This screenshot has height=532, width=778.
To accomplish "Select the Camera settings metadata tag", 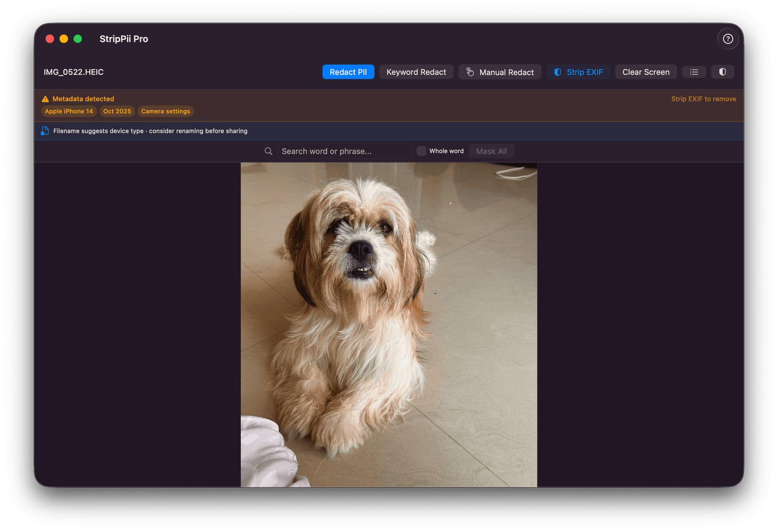I will click(165, 111).
